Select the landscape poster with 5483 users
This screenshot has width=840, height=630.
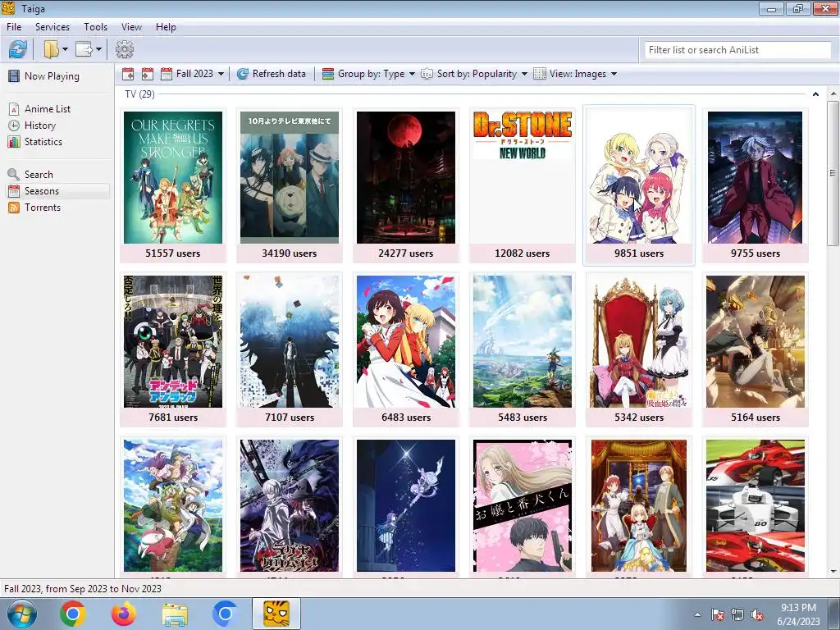click(523, 349)
